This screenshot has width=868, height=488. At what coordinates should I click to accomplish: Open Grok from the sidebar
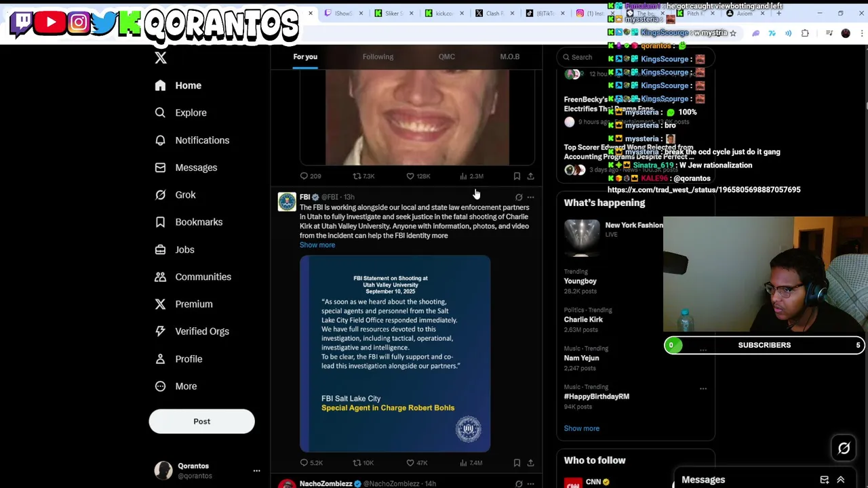pyautogui.click(x=175, y=195)
